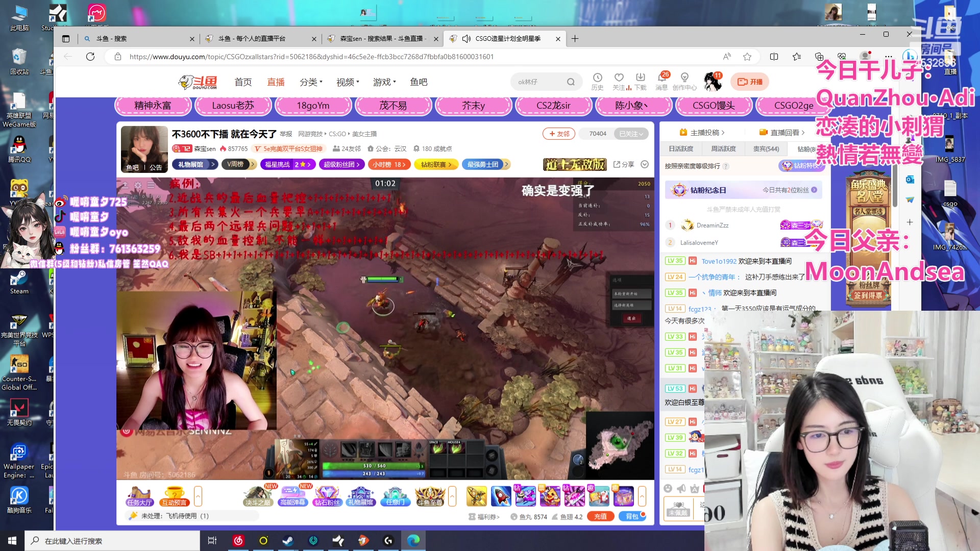Open 决斗之巅 activity icon
980x551 pixels.
coord(258,496)
